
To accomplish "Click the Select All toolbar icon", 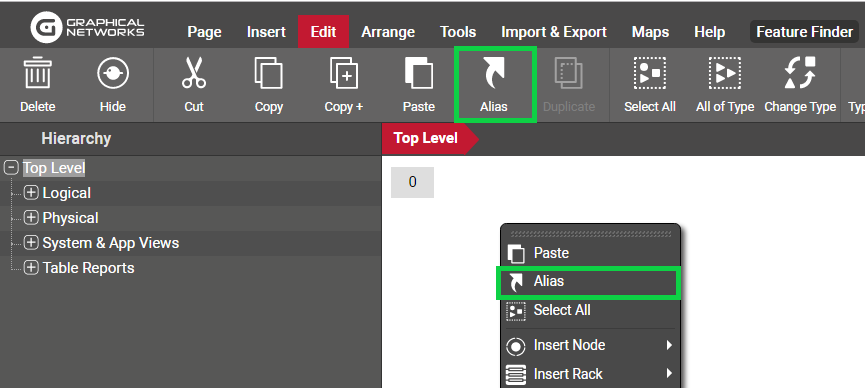I will pos(649,73).
